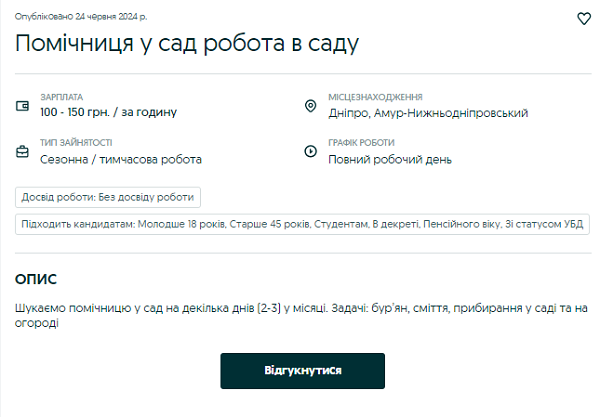Click the location pin icon
Image resolution: width=600 pixels, height=417 pixels.
310,105
